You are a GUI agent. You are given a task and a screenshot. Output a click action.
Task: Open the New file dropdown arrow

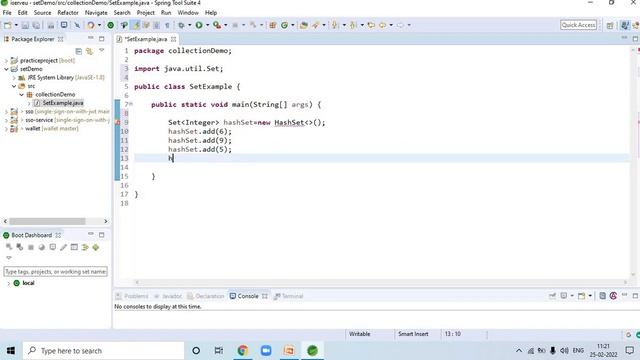(16, 25)
